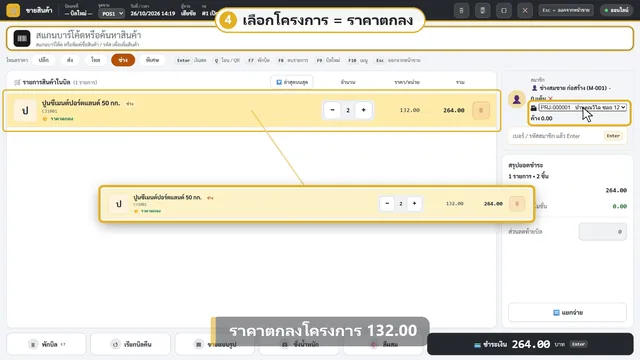Focus the สแกนบาร์โค้ดหรือค้นหาสินค้า search field
This screenshot has width=640, height=360.
point(320,38)
